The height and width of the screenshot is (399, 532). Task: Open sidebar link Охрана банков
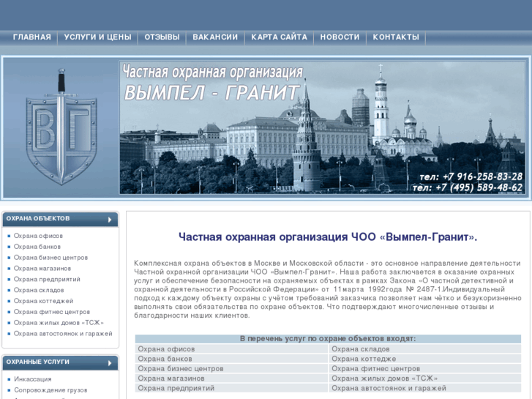coord(37,247)
